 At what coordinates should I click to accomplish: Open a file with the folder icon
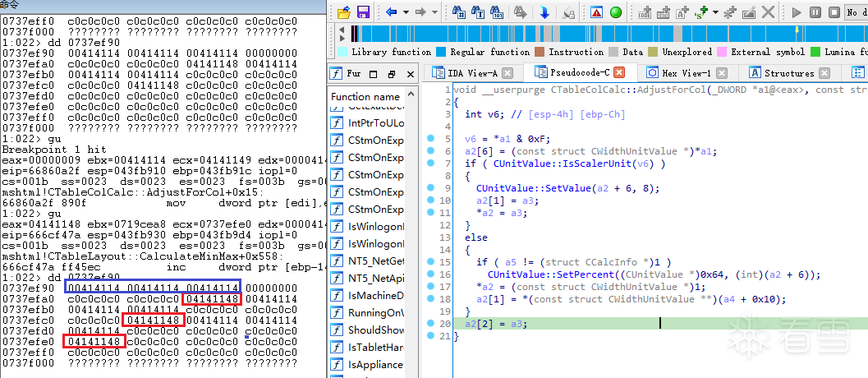coord(344,12)
